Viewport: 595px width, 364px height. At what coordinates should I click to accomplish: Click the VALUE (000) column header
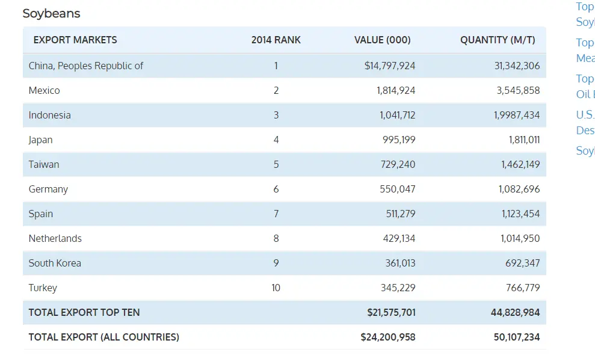click(382, 40)
